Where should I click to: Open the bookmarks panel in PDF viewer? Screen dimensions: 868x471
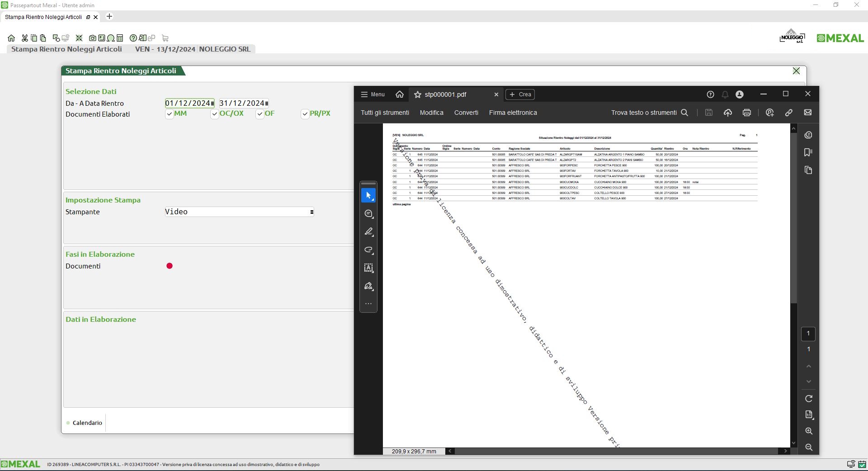(808, 152)
